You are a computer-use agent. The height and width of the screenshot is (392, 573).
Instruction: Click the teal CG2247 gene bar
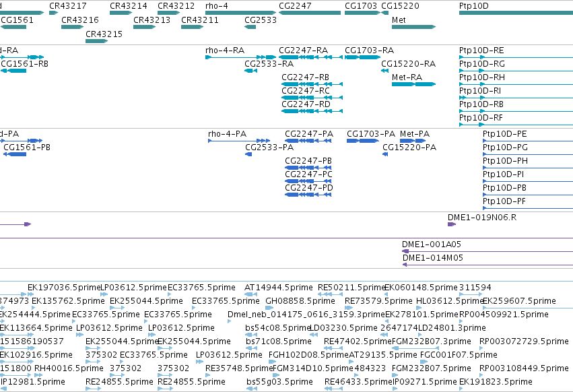310,13
